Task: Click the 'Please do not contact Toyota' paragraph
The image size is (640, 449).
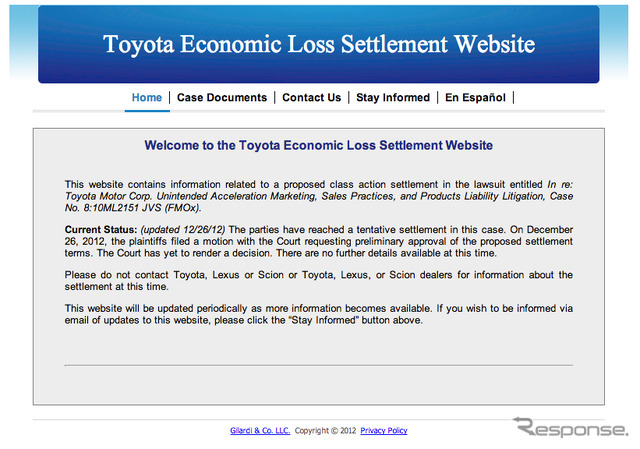Action: click(318, 281)
